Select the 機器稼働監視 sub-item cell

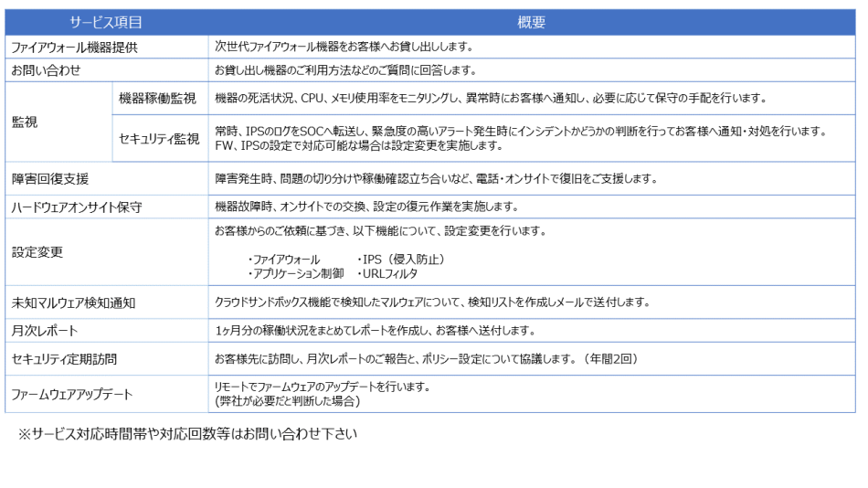pos(160,99)
